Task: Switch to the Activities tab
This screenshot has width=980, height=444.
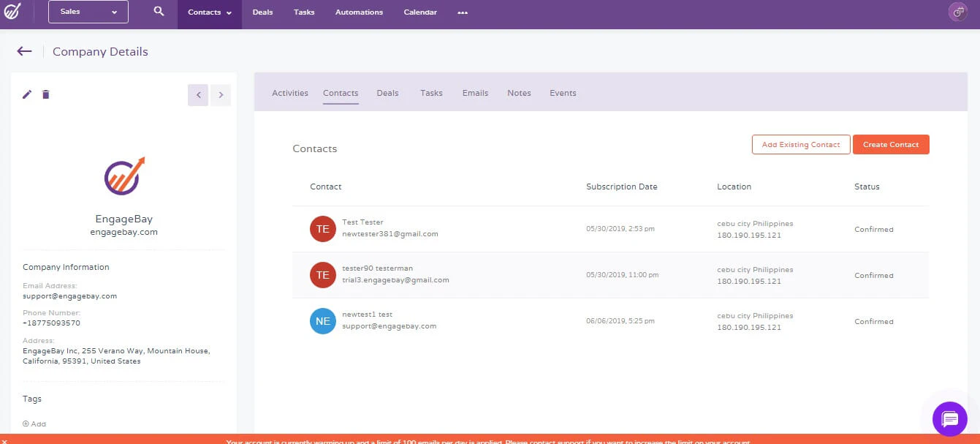Action: (290, 93)
